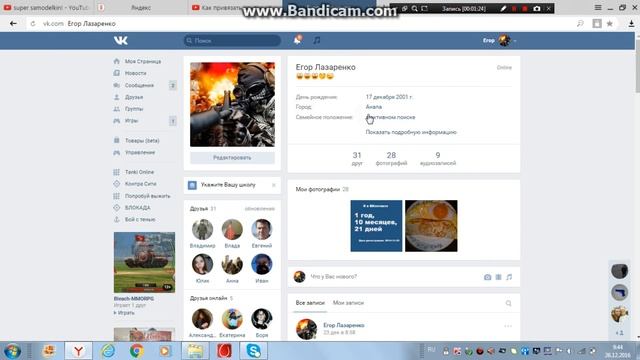Switch to Мои записи tab
The width and height of the screenshot is (640, 360).
[348, 303]
